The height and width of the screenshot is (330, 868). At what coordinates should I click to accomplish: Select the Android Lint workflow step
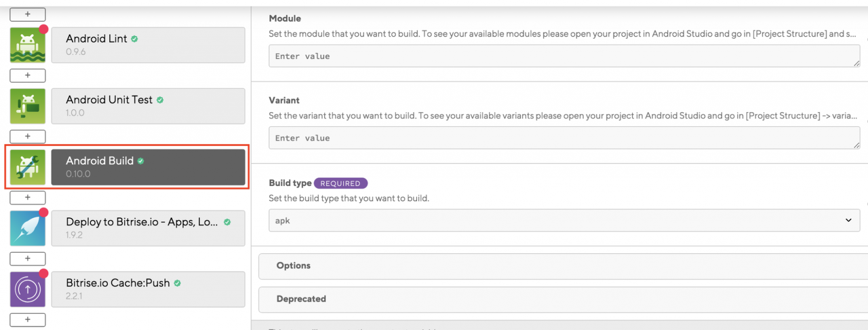(148, 45)
